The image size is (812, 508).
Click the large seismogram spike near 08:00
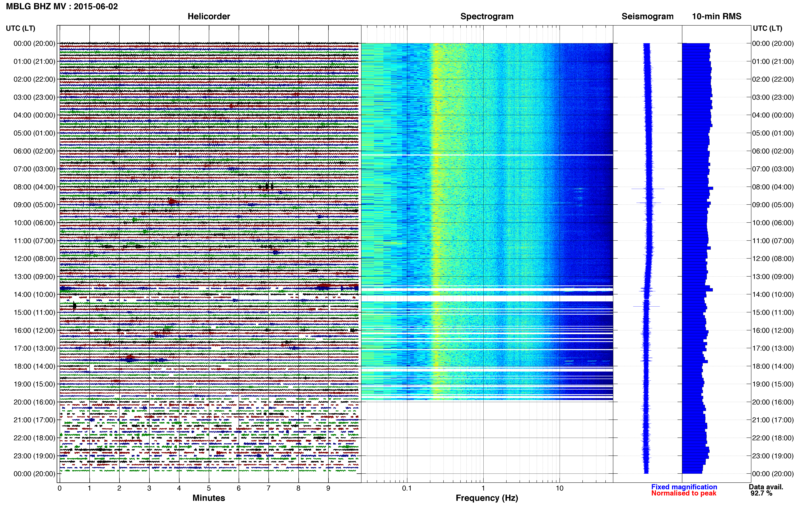(648, 189)
